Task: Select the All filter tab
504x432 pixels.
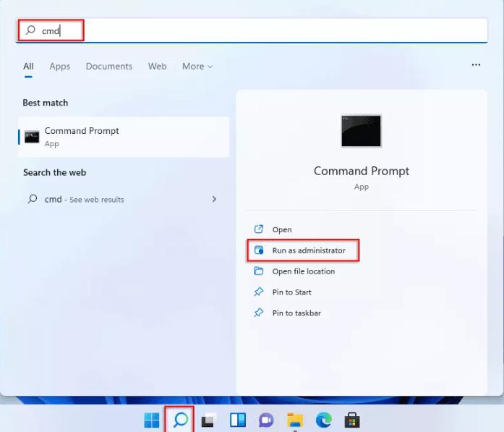Action: coord(28,67)
